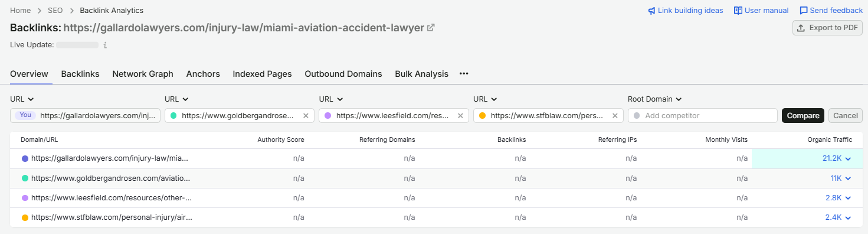Switch to Bulk Analysis tab
The height and width of the screenshot is (234, 868).
click(421, 74)
